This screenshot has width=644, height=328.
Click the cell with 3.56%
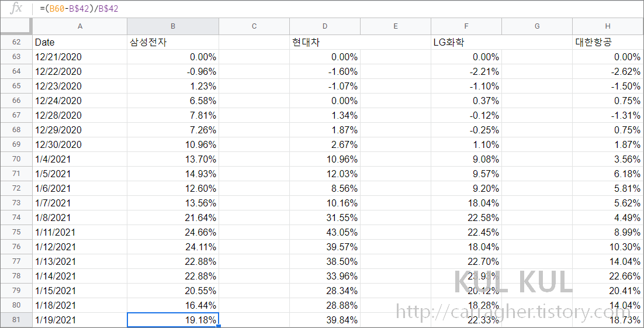click(608, 159)
